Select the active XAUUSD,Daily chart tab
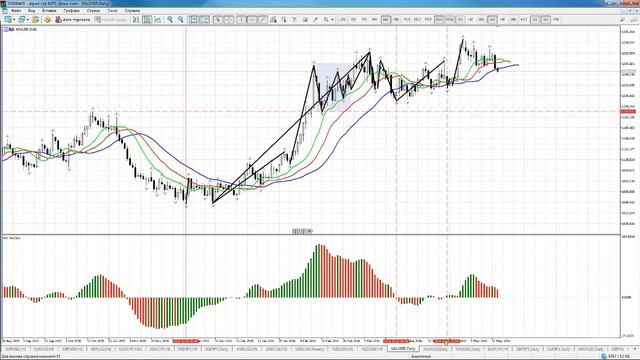Viewport: 640px width, 360px height. tap(403, 349)
